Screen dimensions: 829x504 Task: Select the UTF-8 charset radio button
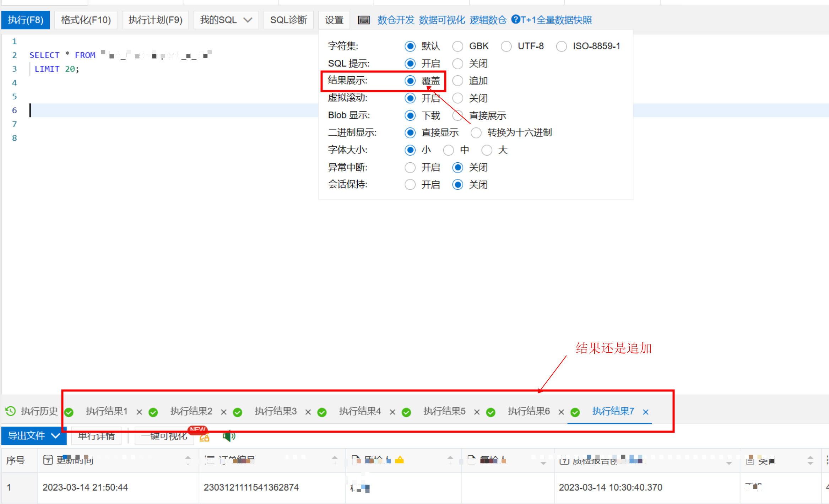[x=506, y=46]
